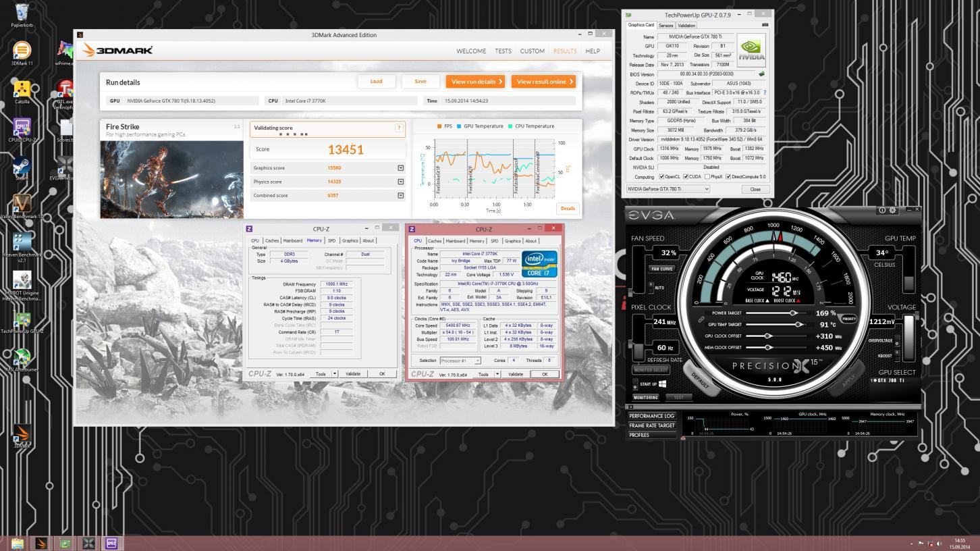The image size is (980, 551).
Task: Open the TechPowerUp GPU-Z desktop shortcut
Action: pos(22,323)
